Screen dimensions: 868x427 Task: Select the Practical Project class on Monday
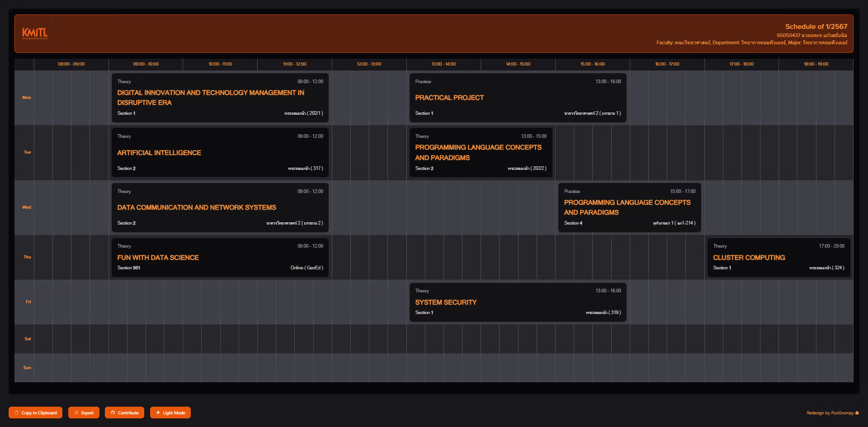pos(518,98)
